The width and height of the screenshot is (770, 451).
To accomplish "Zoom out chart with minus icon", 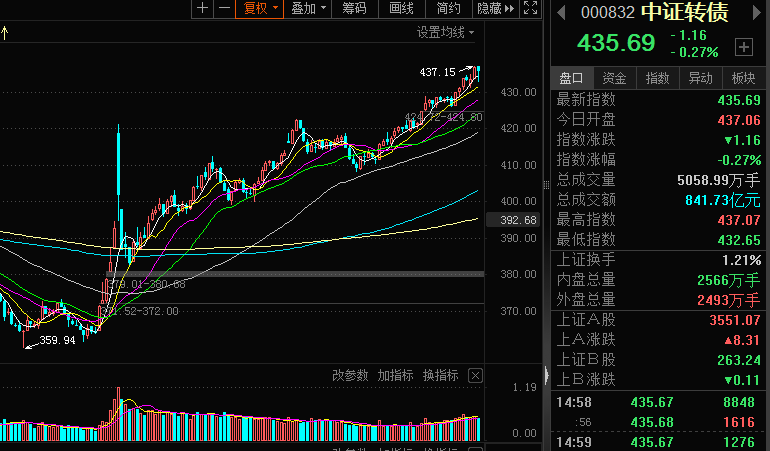I will point(224,8).
